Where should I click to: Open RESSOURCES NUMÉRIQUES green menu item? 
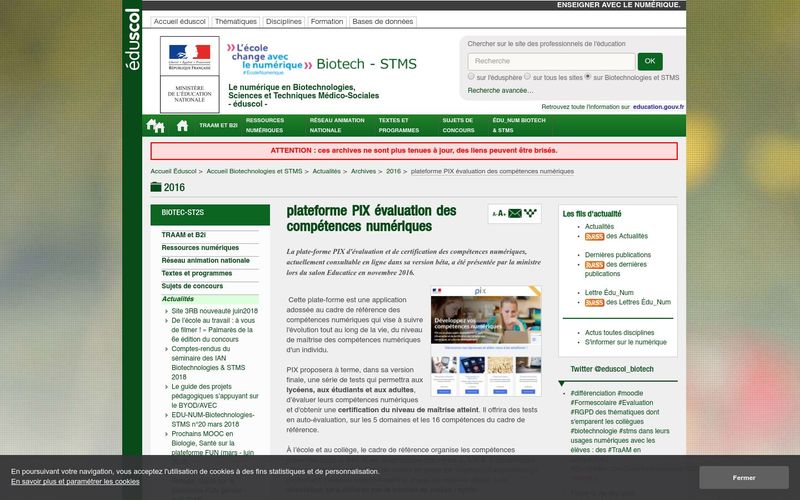click(264, 126)
